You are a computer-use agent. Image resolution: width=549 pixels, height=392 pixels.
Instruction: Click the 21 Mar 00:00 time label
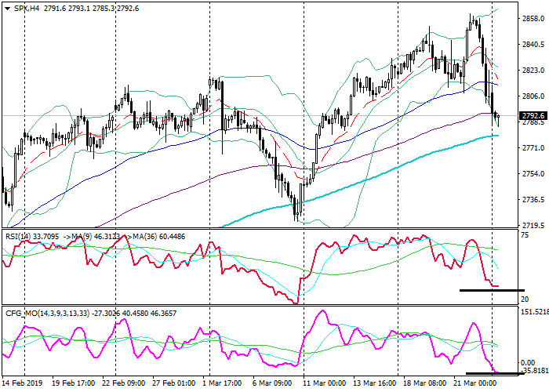click(x=476, y=383)
